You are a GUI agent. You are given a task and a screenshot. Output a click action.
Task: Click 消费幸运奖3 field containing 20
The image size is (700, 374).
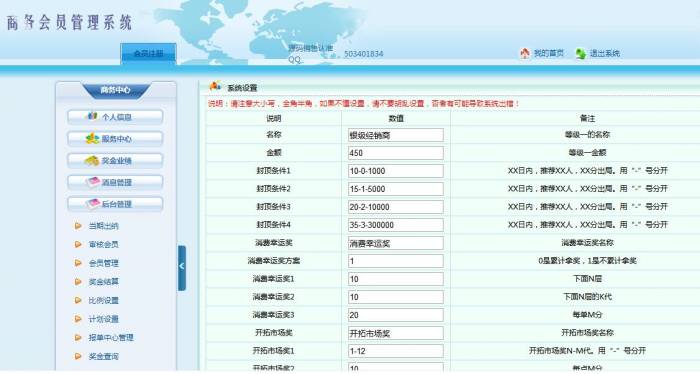[x=396, y=315]
